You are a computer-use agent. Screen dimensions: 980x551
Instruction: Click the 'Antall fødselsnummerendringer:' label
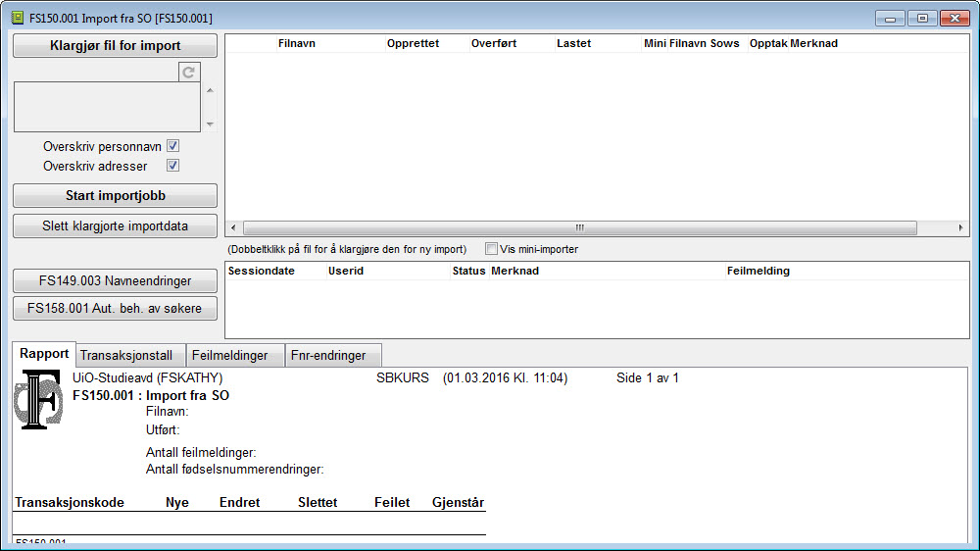click(234, 469)
